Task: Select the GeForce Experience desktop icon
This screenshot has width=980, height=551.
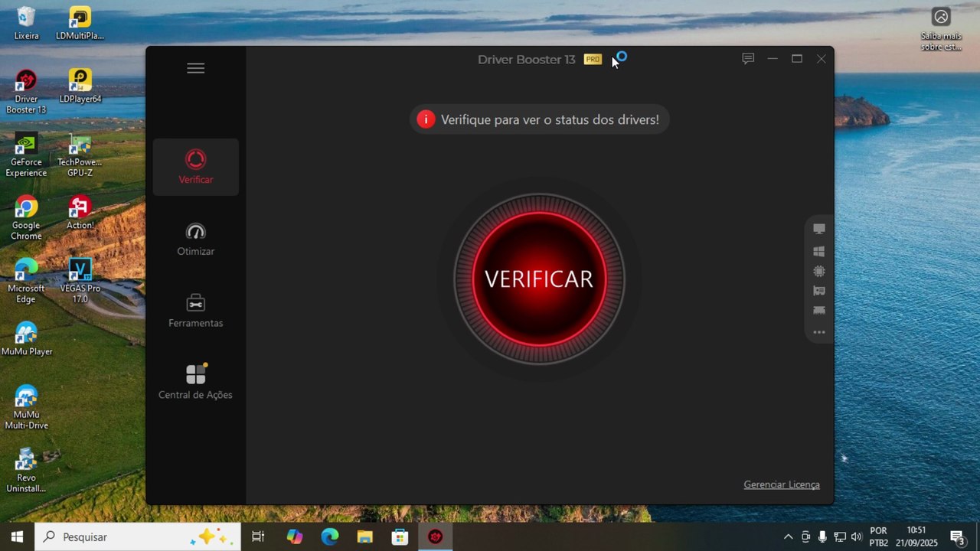Action: 26,155
